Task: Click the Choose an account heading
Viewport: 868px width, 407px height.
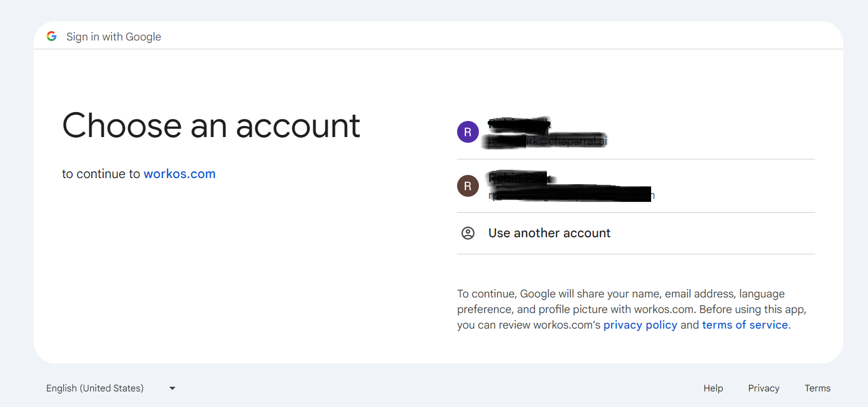Action: point(211,126)
